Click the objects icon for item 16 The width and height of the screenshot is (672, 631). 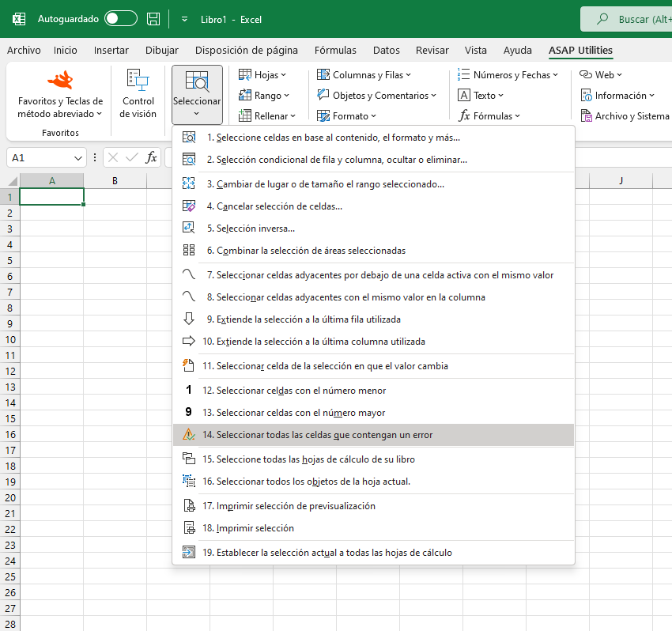189,481
